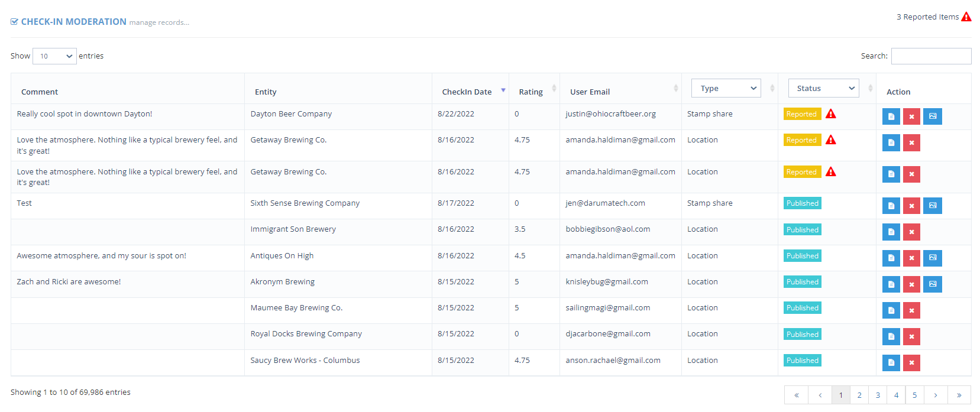Select email justin@ohiocraftbeer.org
The height and width of the screenshot is (412, 980).
click(x=610, y=113)
